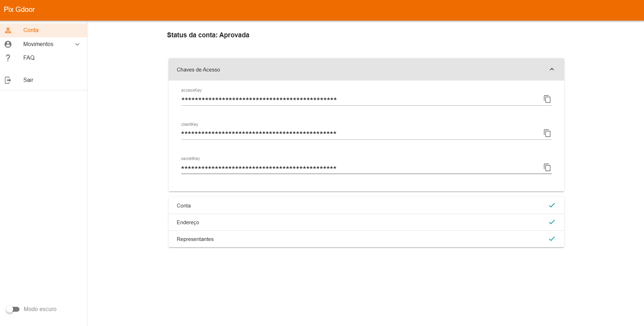Copy the accessKey value
The height and width of the screenshot is (326, 644).
click(547, 99)
